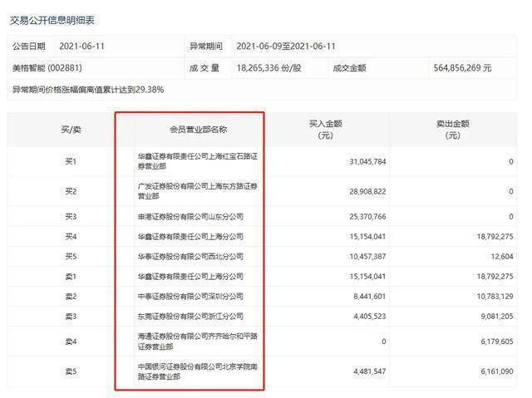Select the "买5" row label
The width and height of the screenshot is (532, 398).
click(x=71, y=256)
